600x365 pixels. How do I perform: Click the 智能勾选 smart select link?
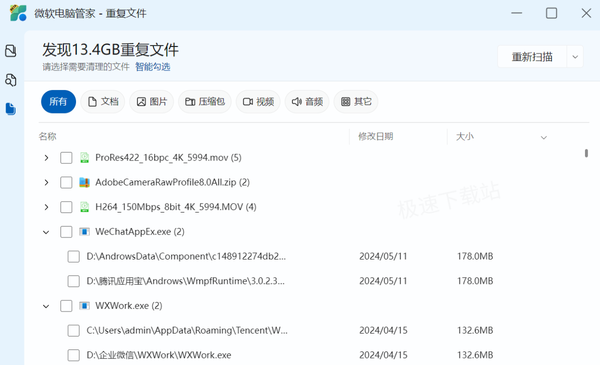click(153, 67)
